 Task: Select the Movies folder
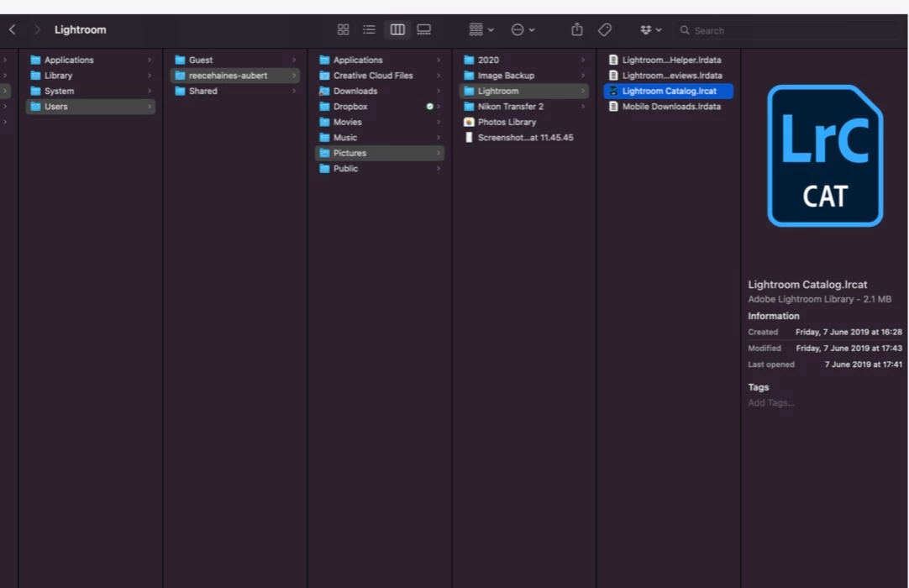pos(379,123)
